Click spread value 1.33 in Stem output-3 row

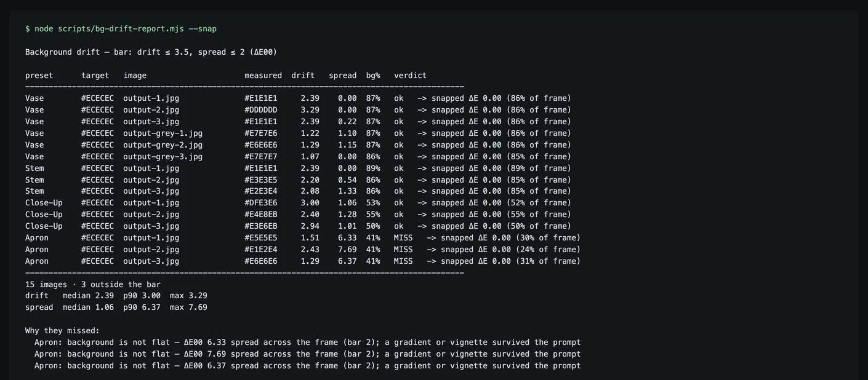(x=347, y=191)
